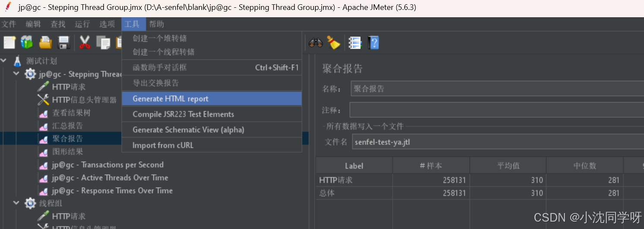Choose 导出交换报告 menu entry
The height and width of the screenshot is (229, 644).
[x=212, y=83]
